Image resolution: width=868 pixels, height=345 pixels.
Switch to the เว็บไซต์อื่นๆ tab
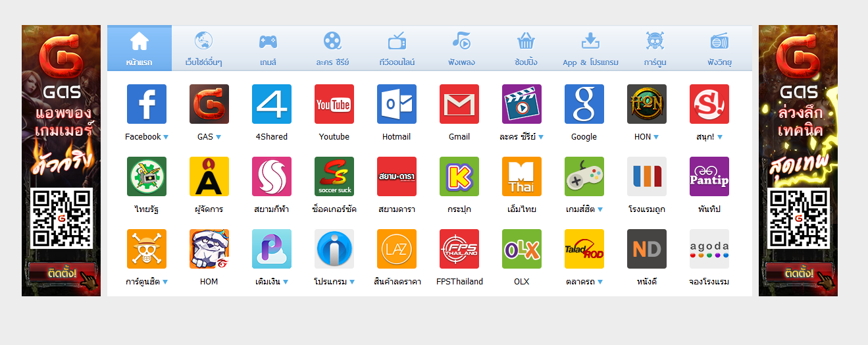204,49
